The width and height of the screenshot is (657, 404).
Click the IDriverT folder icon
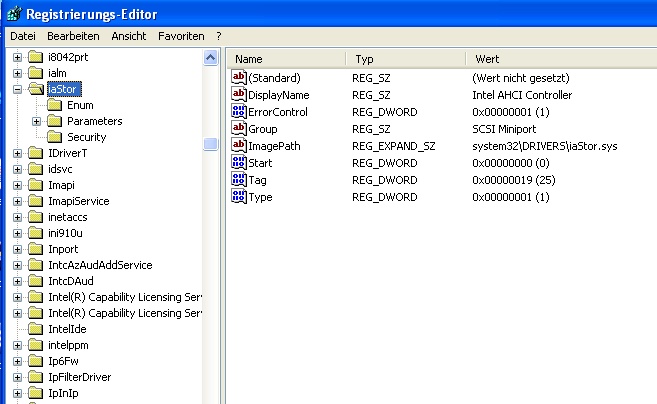36,153
